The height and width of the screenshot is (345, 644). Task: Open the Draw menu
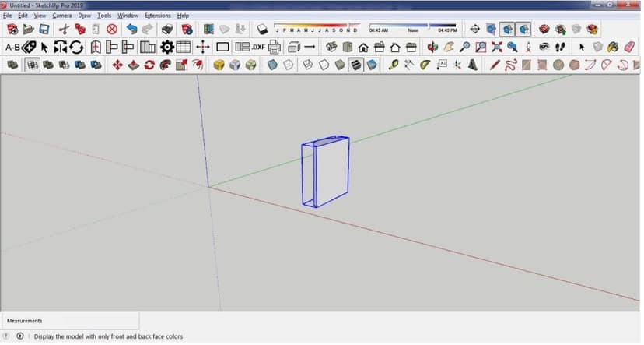click(85, 16)
